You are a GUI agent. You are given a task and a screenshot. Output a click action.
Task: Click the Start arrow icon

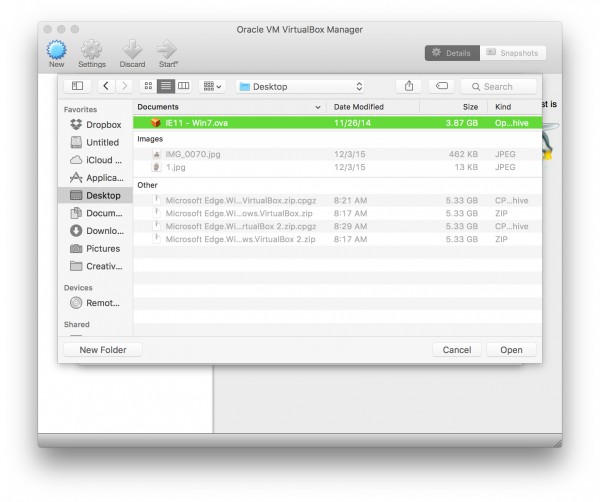(x=167, y=50)
